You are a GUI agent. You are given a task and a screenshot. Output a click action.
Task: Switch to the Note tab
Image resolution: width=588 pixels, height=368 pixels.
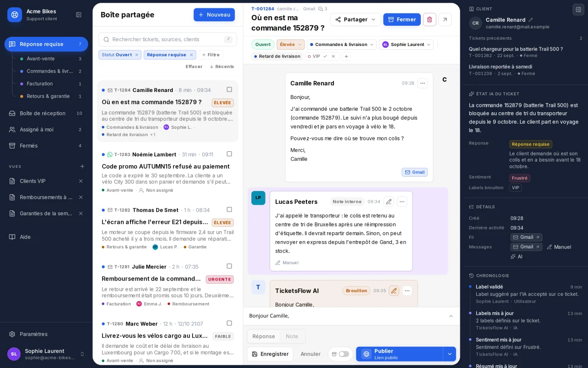pos(292,336)
